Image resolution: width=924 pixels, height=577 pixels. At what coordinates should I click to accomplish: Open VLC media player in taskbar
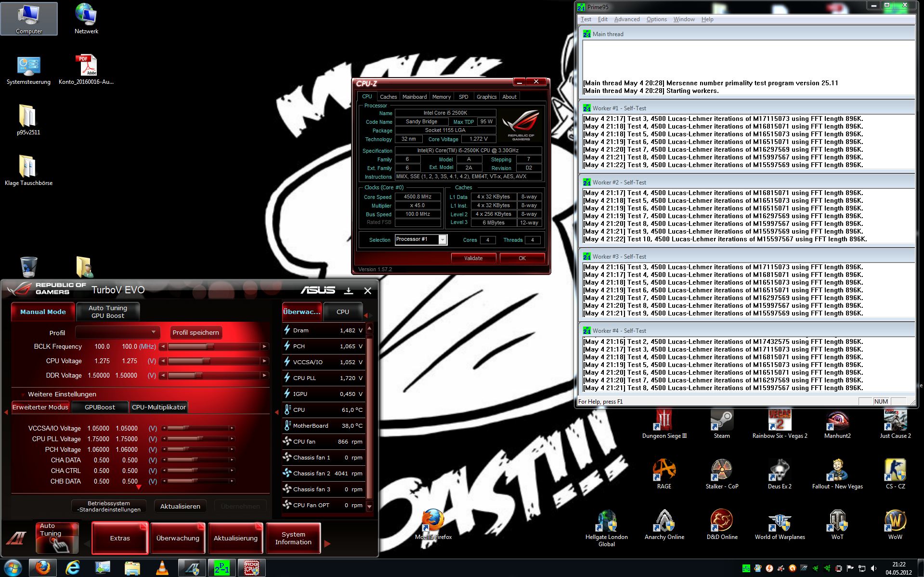tap(162, 568)
